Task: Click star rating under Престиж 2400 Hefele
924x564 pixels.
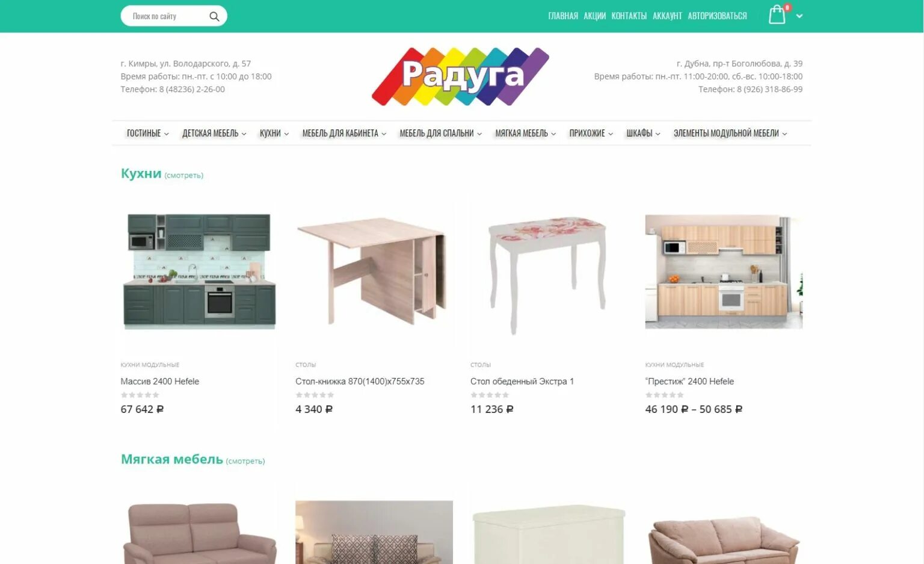Action: tap(665, 395)
